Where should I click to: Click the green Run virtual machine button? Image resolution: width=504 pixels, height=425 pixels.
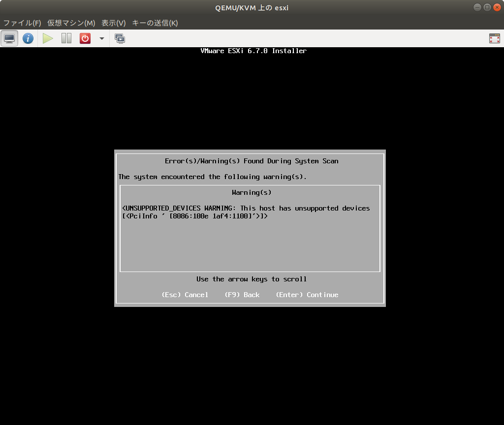click(x=48, y=38)
